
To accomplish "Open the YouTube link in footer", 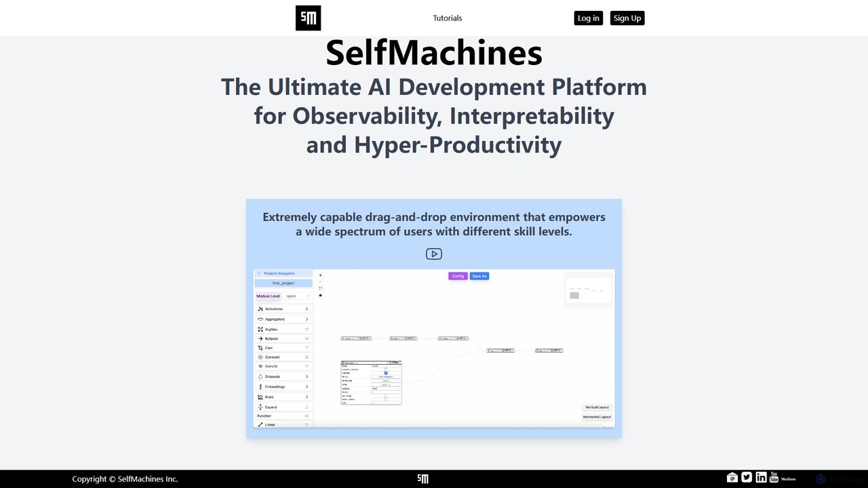I will coord(774,478).
